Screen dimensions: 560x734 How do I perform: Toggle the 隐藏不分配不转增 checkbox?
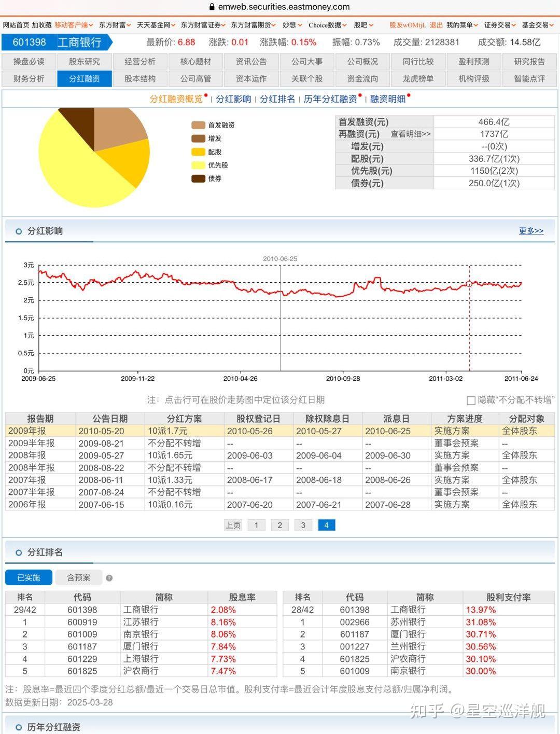[x=471, y=400]
